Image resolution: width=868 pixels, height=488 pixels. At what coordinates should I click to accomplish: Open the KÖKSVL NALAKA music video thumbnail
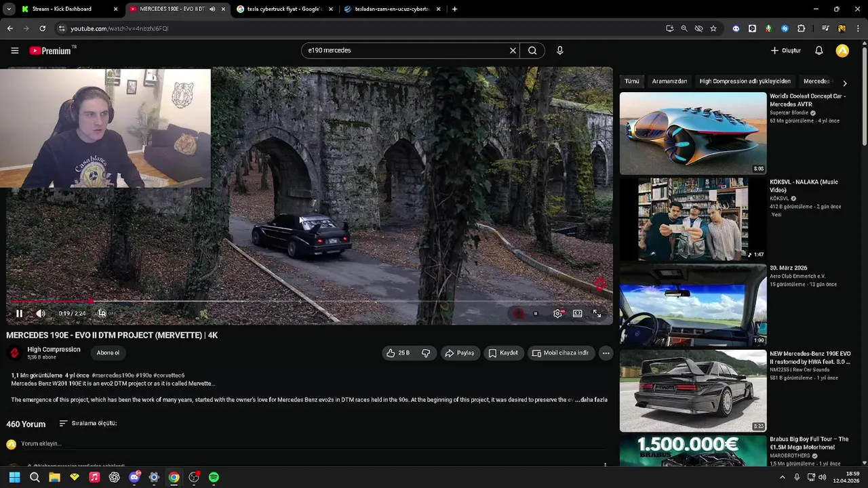(693, 220)
